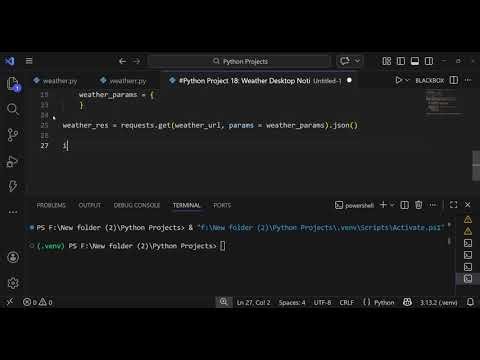
Task: Open the lightning bolt extension view
Action: pos(13,186)
